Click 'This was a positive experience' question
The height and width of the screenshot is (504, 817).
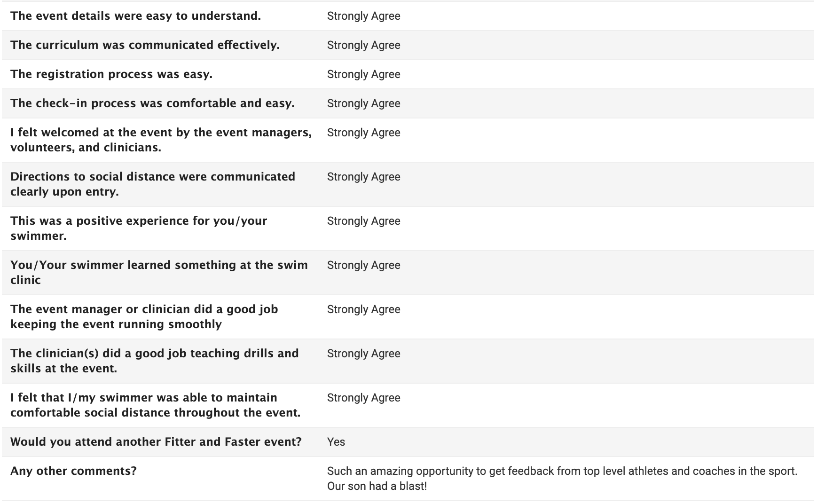[139, 228]
